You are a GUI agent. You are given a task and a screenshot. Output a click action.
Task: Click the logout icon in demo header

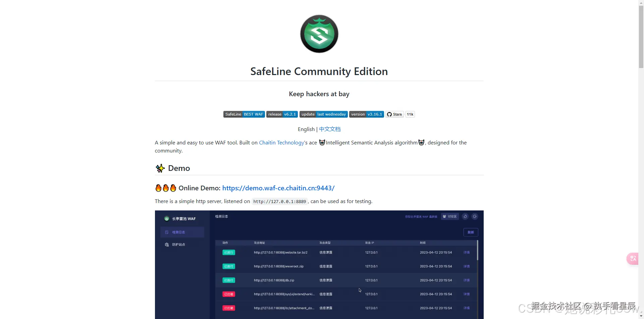tap(475, 216)
